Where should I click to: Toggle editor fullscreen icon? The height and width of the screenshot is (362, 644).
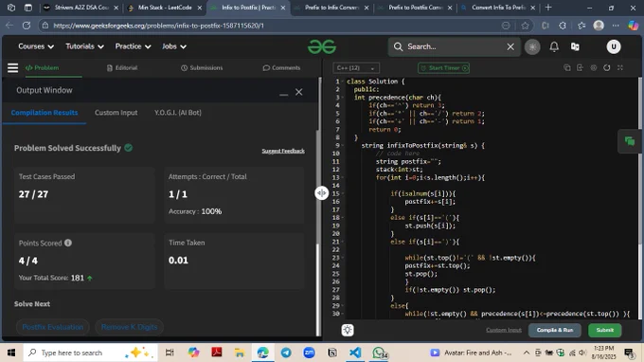(x=620, y=68)
